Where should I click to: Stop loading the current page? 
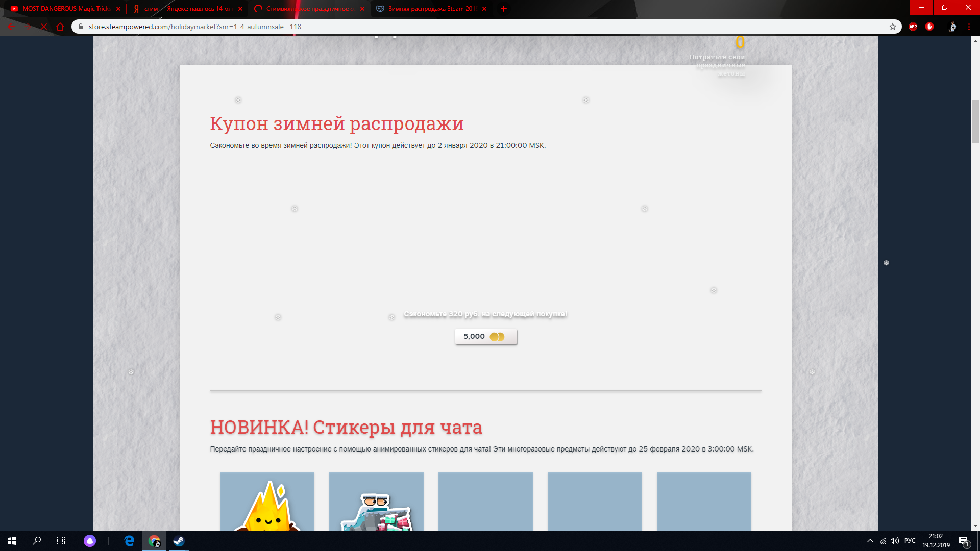[x=44, y=27]
